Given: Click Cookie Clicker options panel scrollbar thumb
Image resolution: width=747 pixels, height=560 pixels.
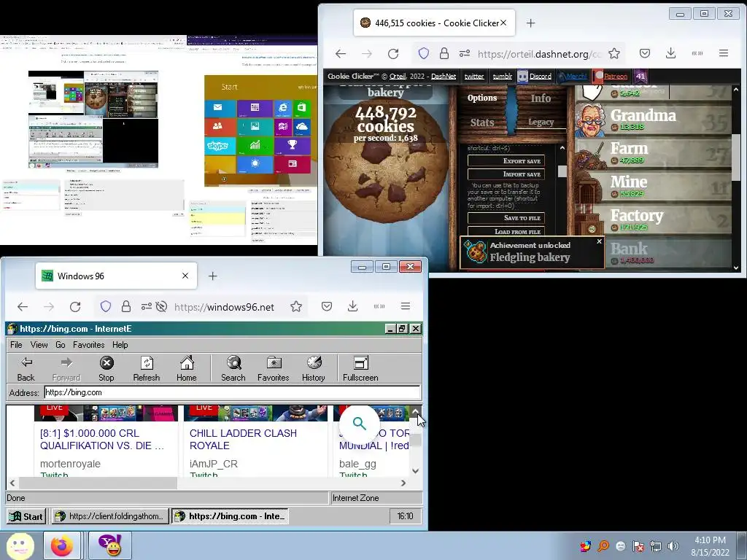Looking at the screenshot, I should coord(562,171).
